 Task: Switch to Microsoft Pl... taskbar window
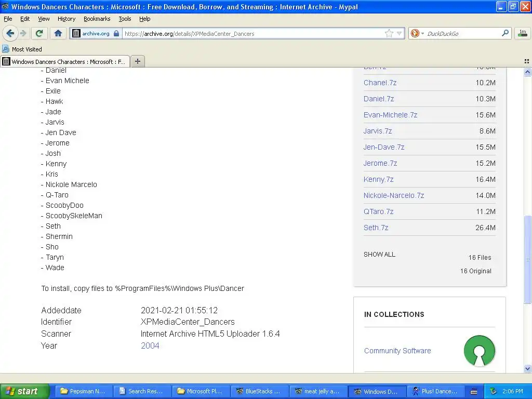tap(200, 391)
